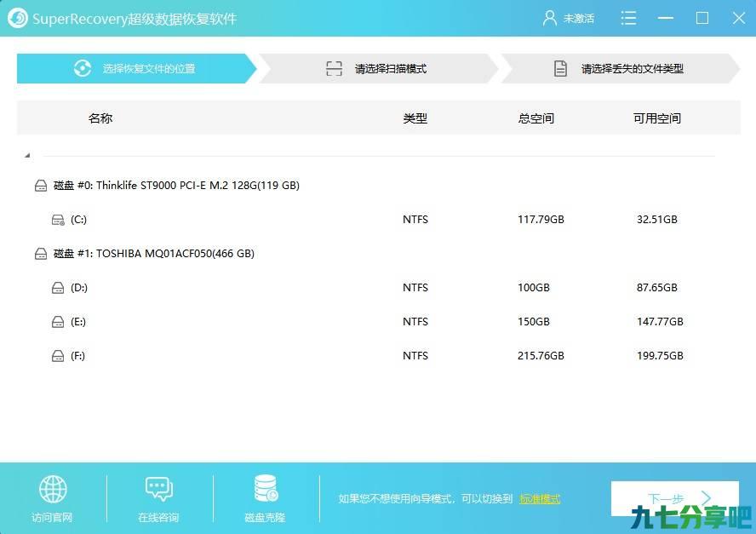
Task: Click 117.79GB total space of C drive
Action: point(541,220)
